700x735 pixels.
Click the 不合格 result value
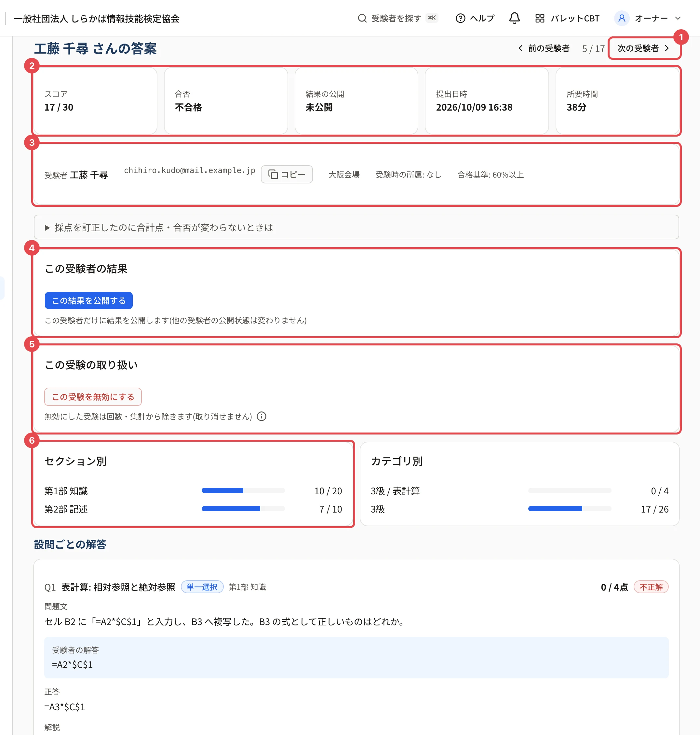tap(188, 107)
